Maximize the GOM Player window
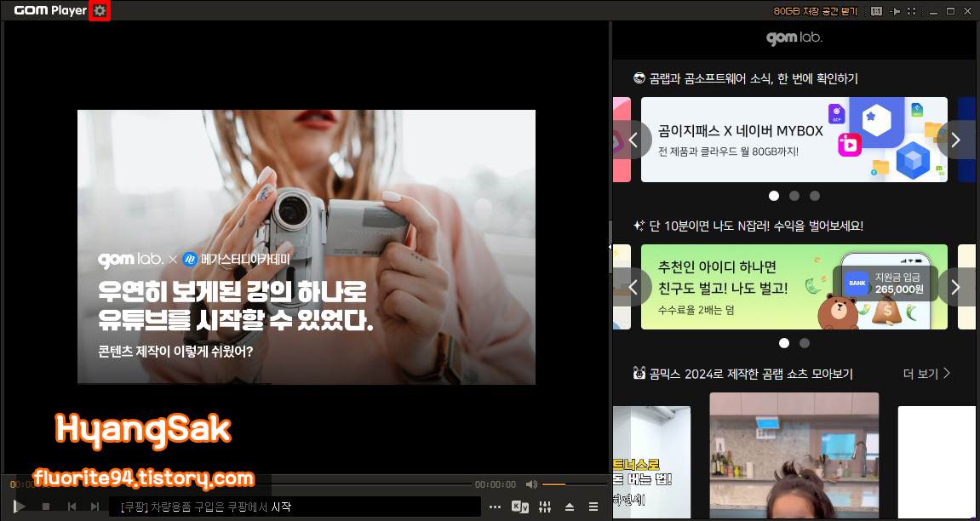The width and height of the screenshot is (980, 521). (950, 11)
